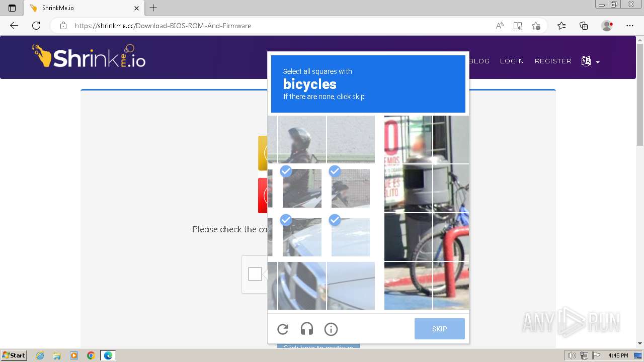Switch to audio captcha challenge
This screenshot has width=644, height=362.
pos(307,329)
